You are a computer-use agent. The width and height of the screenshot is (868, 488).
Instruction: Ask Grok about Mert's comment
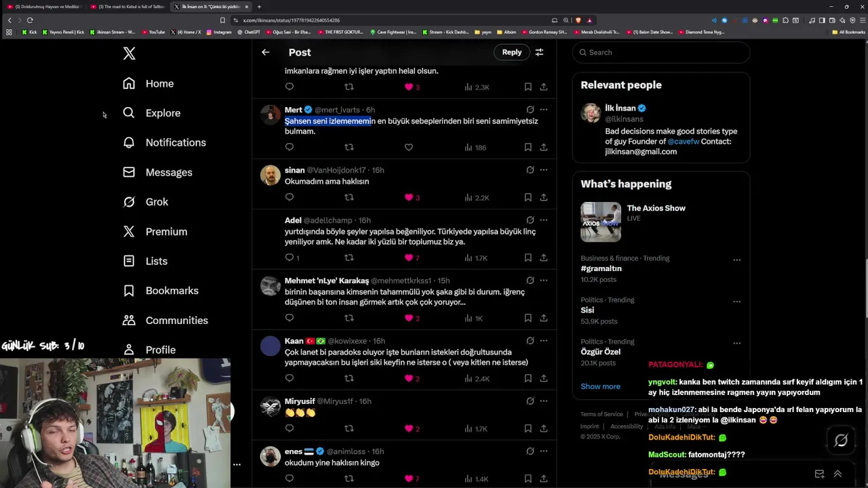(530, 110)
